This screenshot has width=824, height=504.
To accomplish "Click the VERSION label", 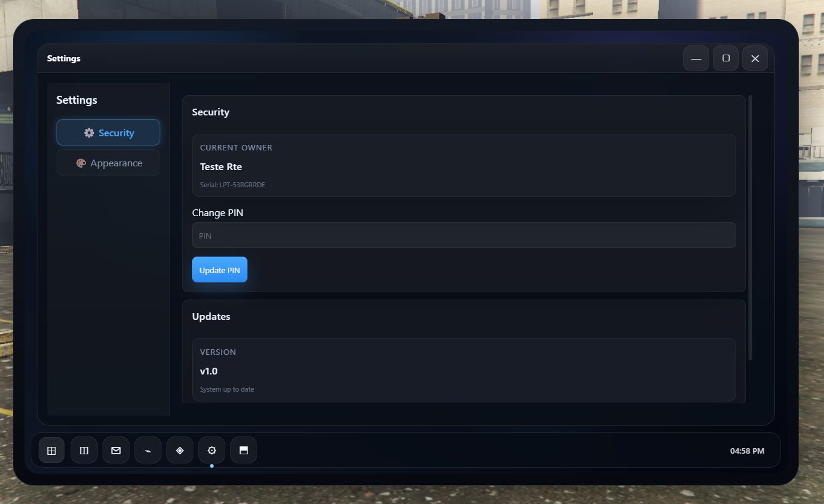I will [218, 352].
